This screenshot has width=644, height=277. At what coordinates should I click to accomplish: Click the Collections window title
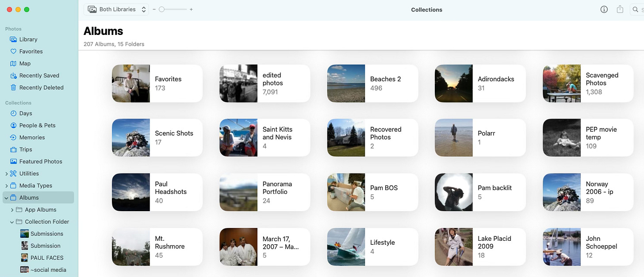click(427, 10)
